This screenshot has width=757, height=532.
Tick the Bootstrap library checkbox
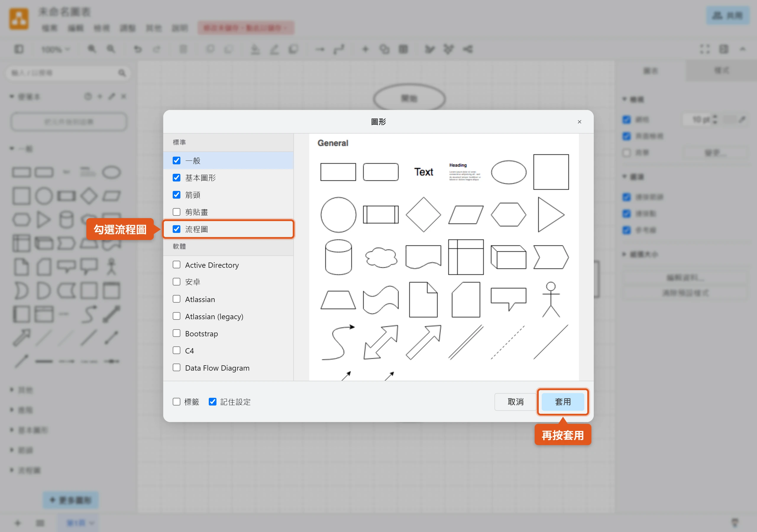pyautogui.click(x=177, y=333)
